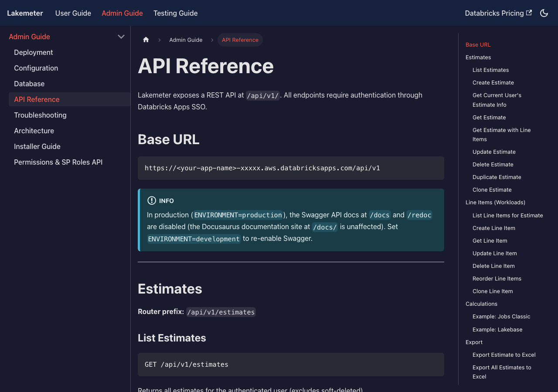Open Deployment in the sidebar

coord(34,52)
